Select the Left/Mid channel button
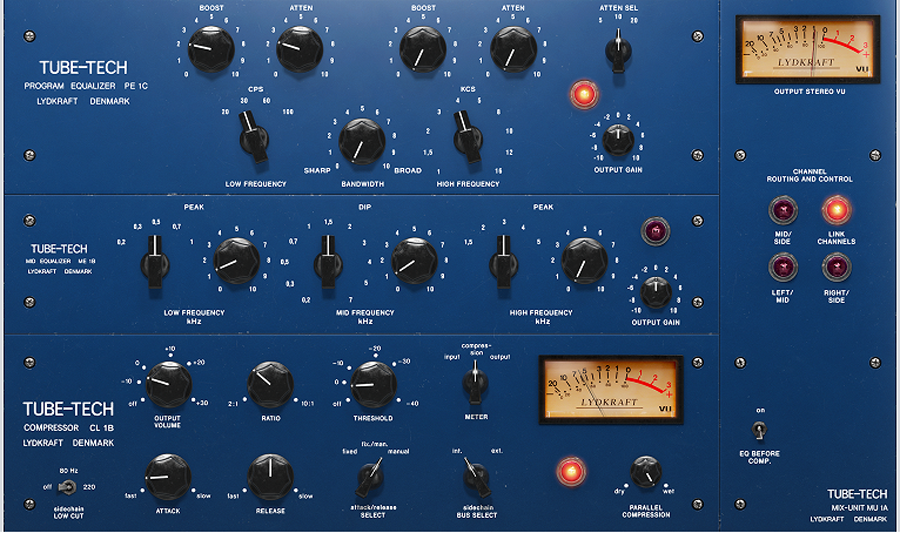Screen dimensions: 900x533 click(783, 268)
